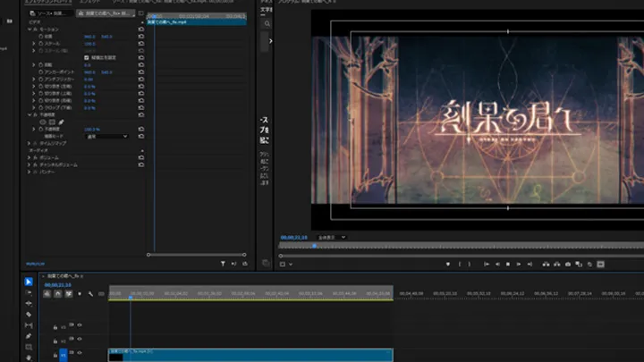Image resolution: width=644 pixels, height=362 pixels.
Task: Hide video track V3 with eye icon
Action: (80, 325)
